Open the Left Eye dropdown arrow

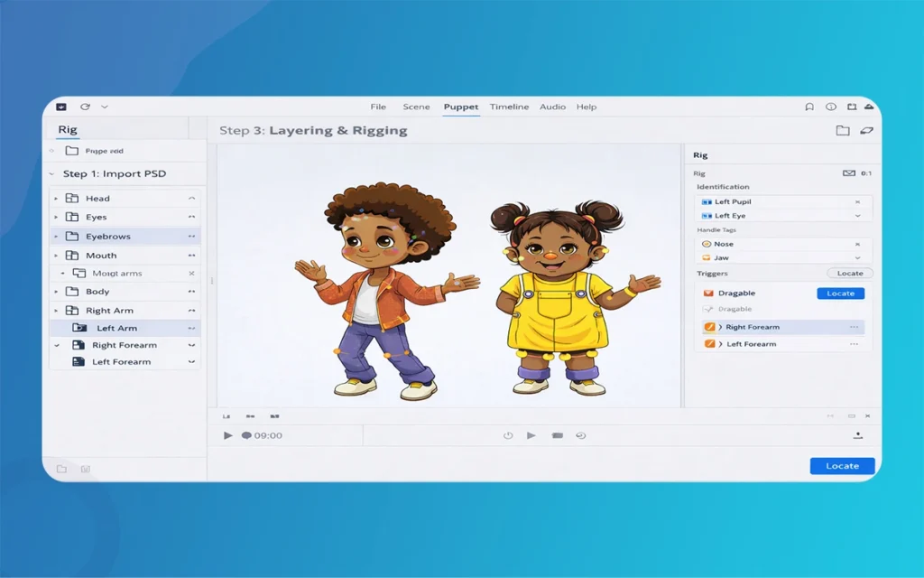coord(856,216)
